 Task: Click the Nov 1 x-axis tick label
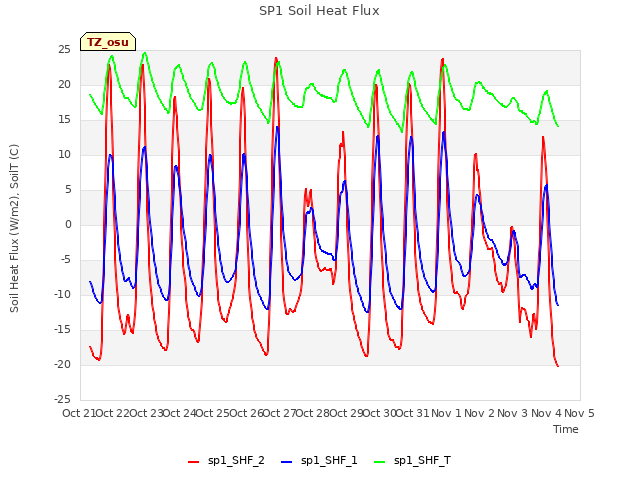(x=446, y=413)
